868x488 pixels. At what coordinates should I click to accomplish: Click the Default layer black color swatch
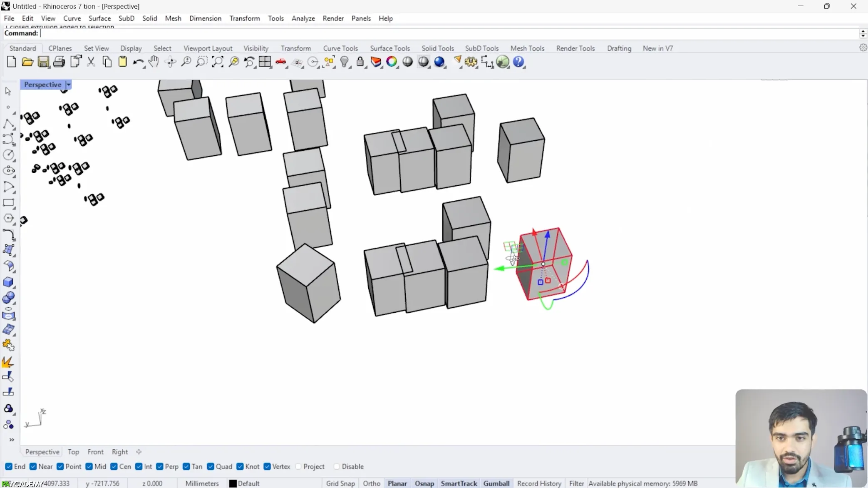coord(233,483)
